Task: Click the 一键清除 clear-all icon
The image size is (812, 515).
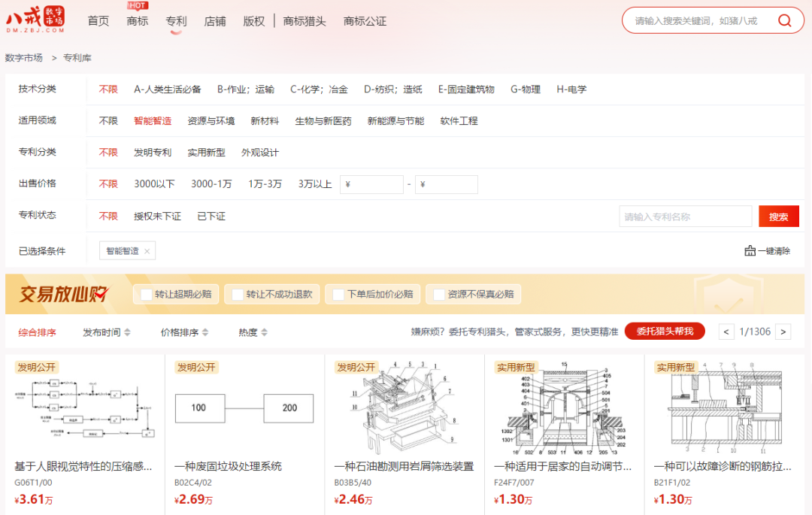Action: (750, 251)
